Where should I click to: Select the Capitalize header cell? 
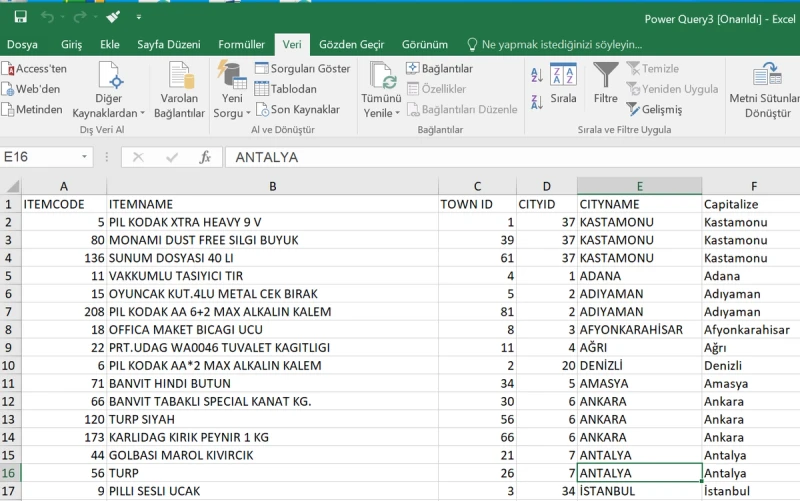[x=751, y=204]
